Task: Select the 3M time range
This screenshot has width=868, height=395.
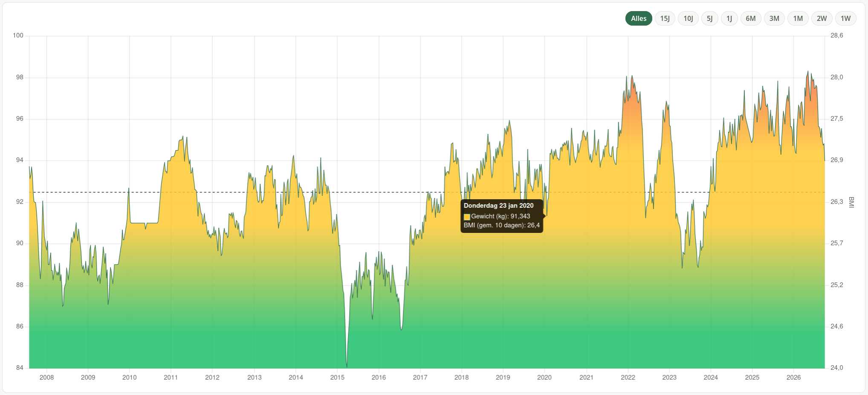Action: tap(774, 18)
